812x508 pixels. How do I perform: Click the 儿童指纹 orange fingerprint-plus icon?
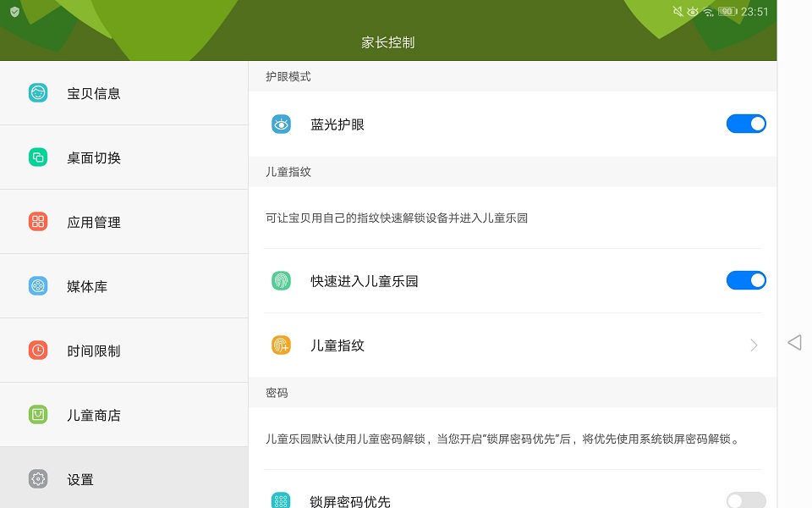click(281, 345)
